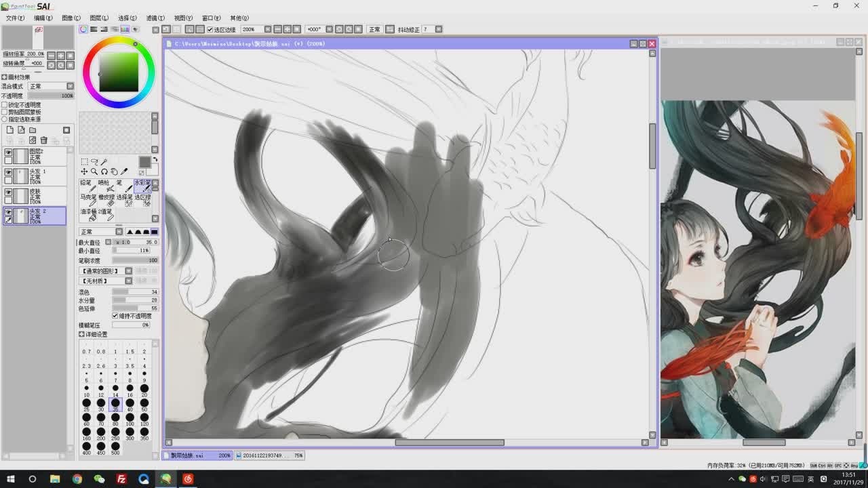Enable 锁定不透明度 checkbox
Viewport: 868px width, 488px height.
[x=5, y=105]
